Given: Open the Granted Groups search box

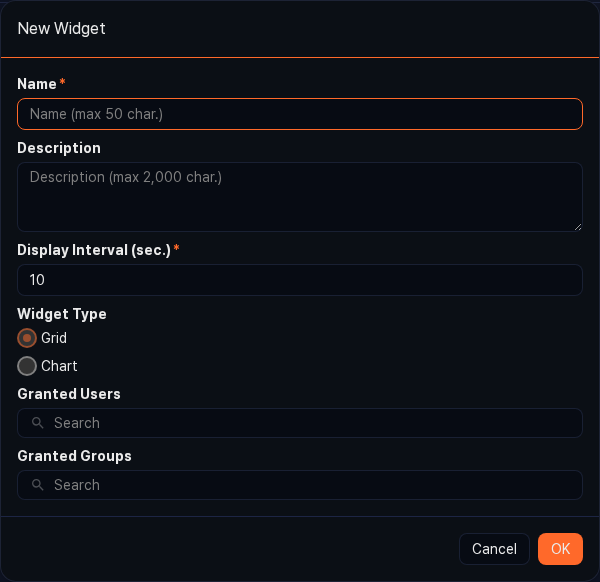Looking at the screenshot, I should [310, 485].
